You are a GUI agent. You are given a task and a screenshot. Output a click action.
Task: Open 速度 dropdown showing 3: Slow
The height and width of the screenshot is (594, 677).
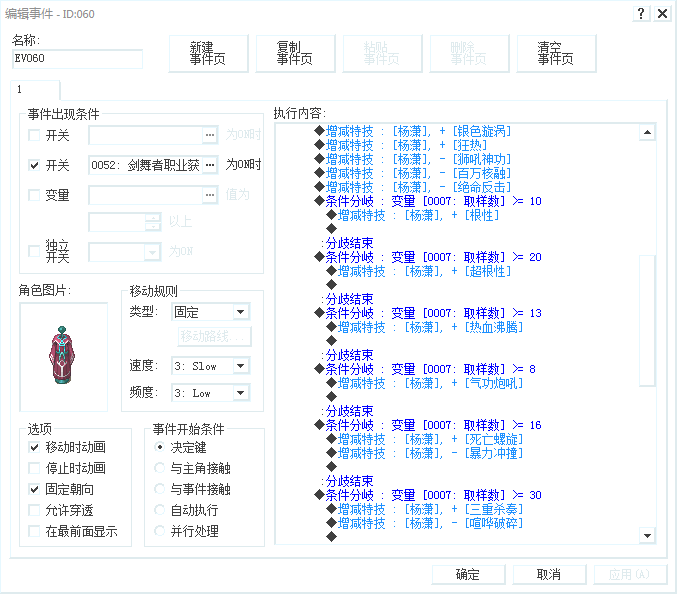[x=211, y=366]
